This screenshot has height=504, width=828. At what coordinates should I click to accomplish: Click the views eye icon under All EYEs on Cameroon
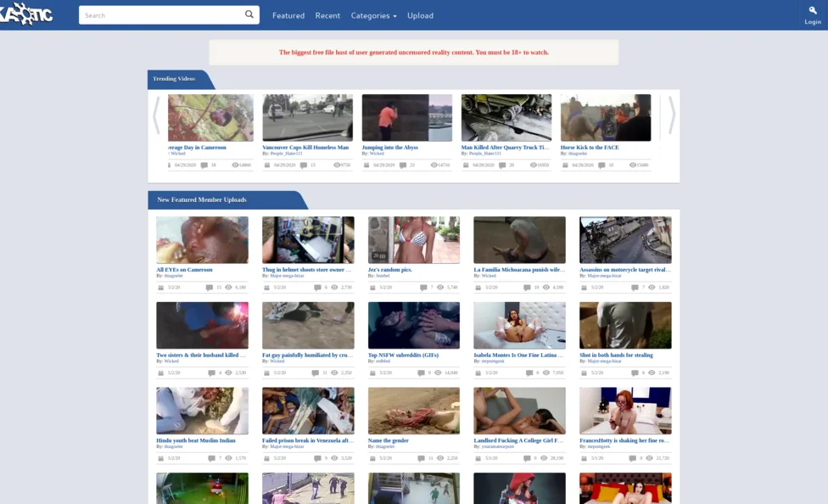tap(229, 288)
